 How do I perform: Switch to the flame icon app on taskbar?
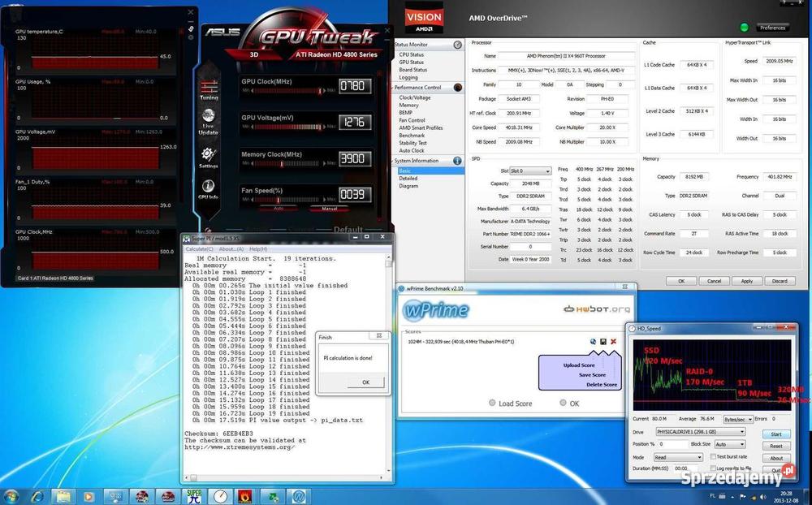[x=245, y=496]
